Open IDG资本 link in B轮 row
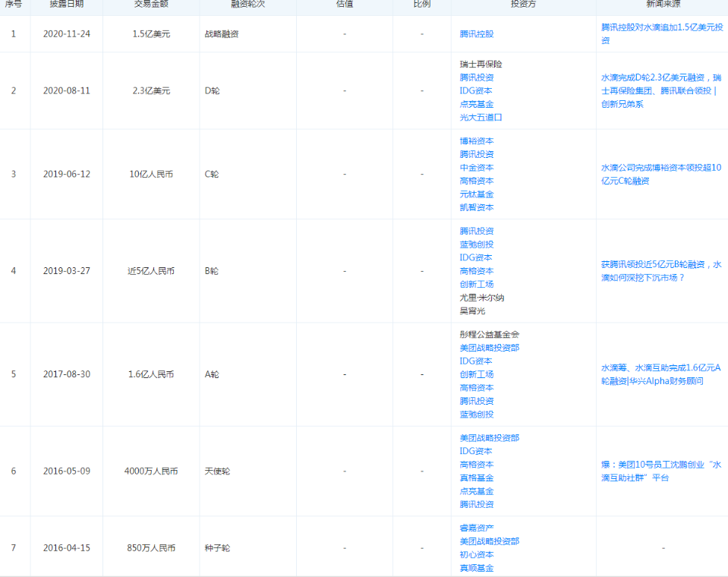The width and height of the screenshot is (728, 577). 475,257
